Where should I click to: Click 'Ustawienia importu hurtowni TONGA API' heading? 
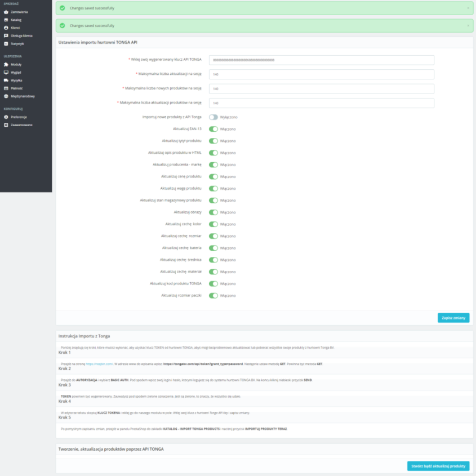pyautogui.click(x=98, y=42)
